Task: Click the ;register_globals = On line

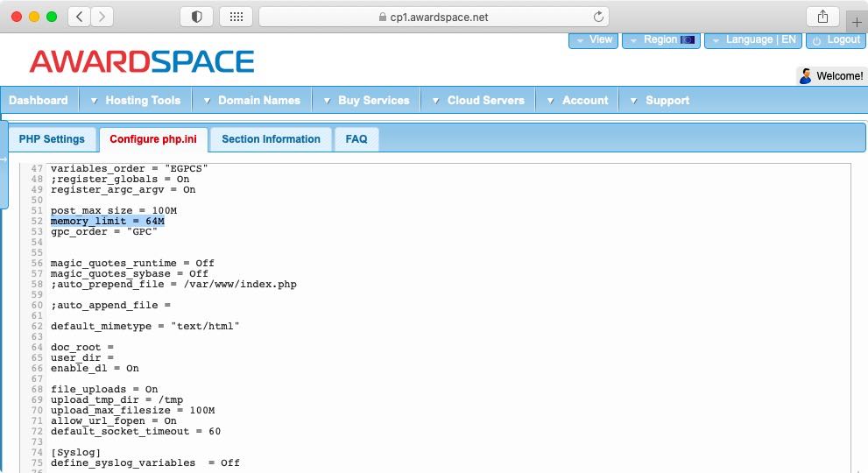Action: [120, 179]
